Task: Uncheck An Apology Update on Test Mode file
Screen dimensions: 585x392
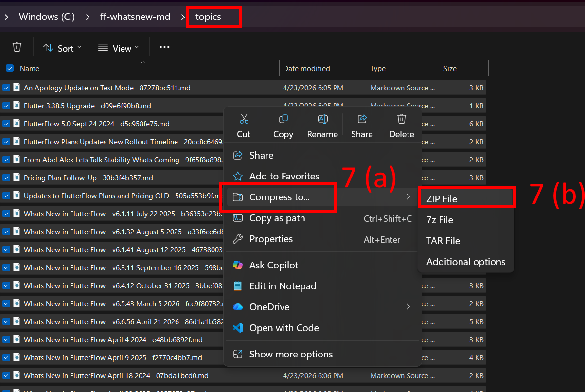Action: point(6,88)
